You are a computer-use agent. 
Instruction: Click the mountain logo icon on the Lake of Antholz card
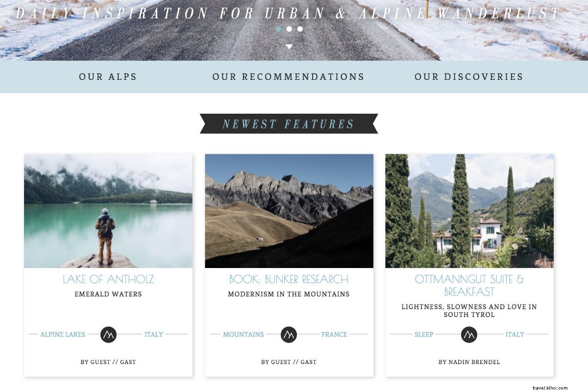(108, 334)
